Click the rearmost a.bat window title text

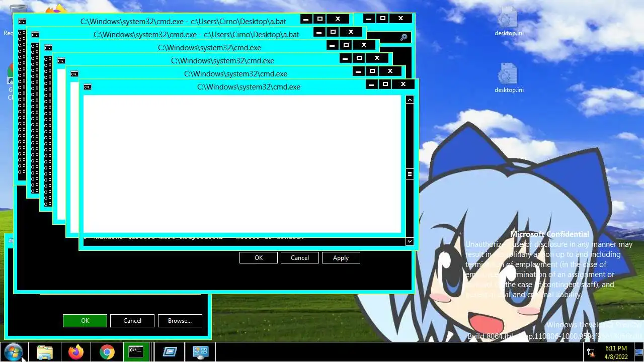coord(183,22)
